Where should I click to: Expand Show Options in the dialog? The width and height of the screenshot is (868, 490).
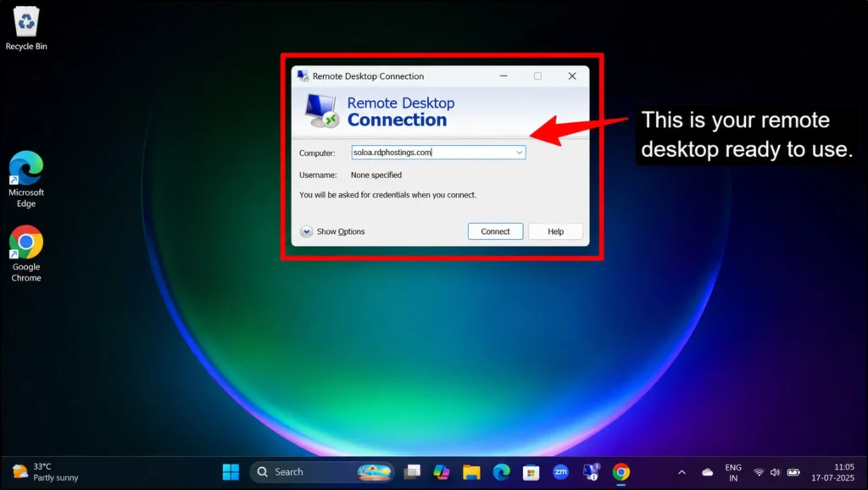coord(332,231)
